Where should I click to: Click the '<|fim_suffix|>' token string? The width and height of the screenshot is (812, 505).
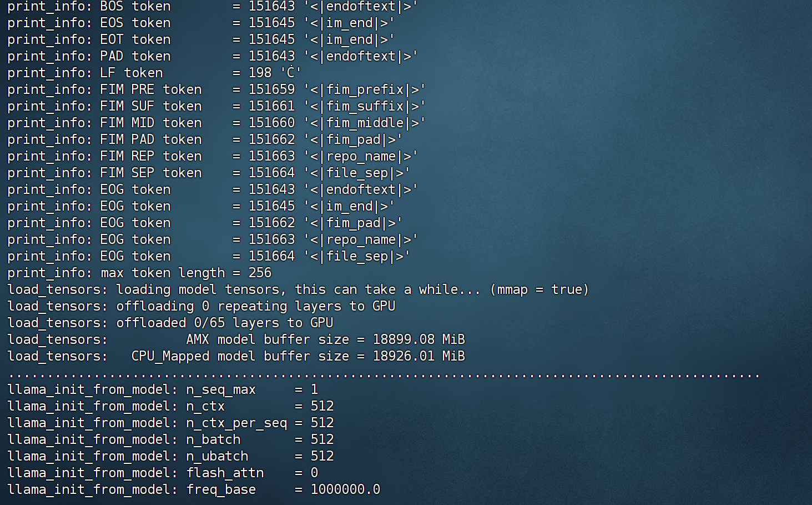pos(365,106)
